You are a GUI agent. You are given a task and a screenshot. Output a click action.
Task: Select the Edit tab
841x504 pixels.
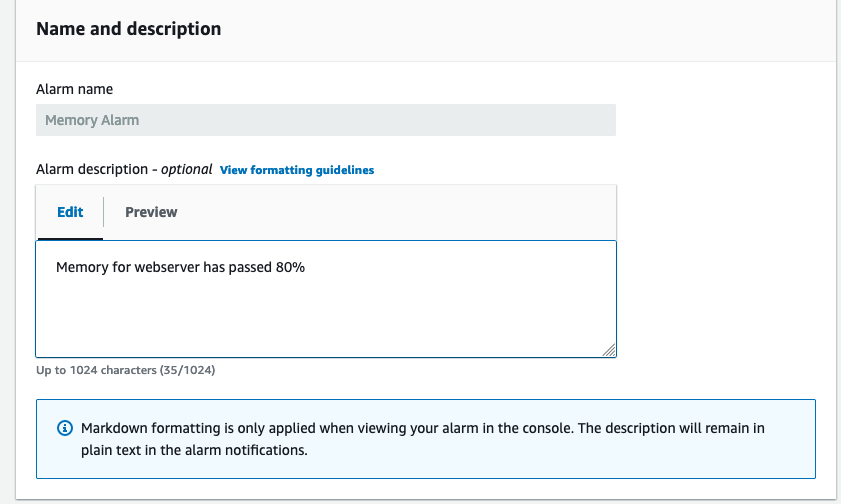[70, 212]
